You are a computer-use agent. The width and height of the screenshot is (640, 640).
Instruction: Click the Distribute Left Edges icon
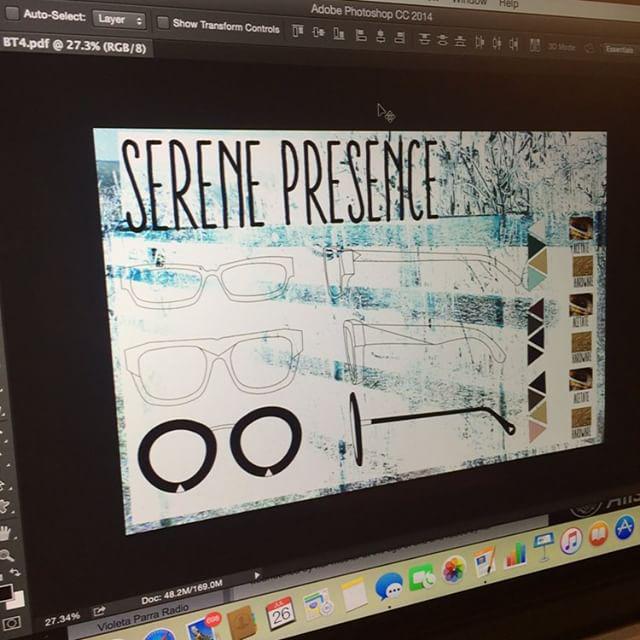[480, 42]
